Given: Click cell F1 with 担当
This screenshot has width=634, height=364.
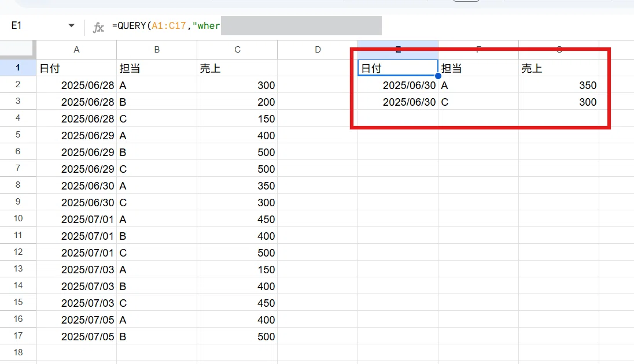Looking at the screenshot, I should click(478, 68).
